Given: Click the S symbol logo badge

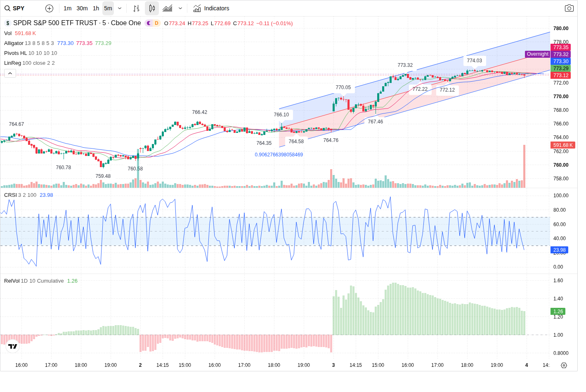Looking at the screenshot, I should (7, 23).
